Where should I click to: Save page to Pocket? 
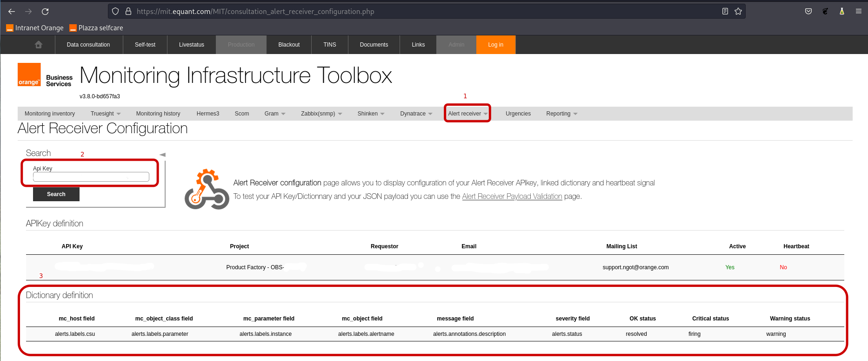click(x=808, y=11)
